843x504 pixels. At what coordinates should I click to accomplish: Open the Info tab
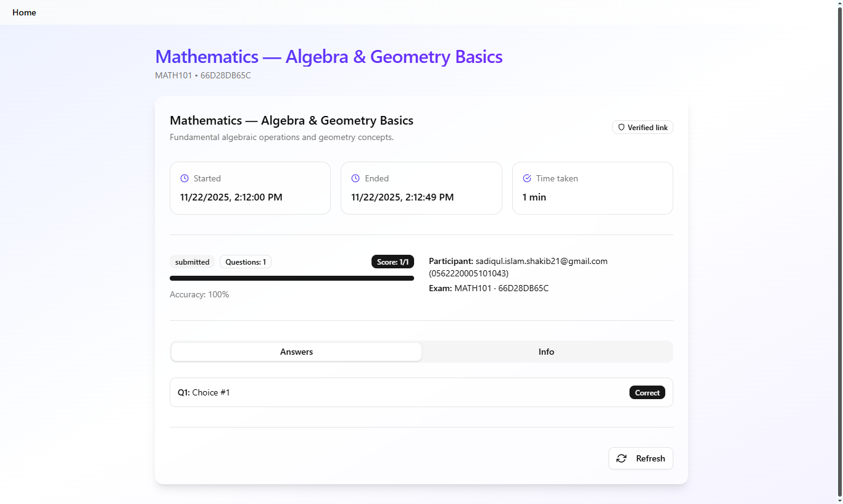546,352
